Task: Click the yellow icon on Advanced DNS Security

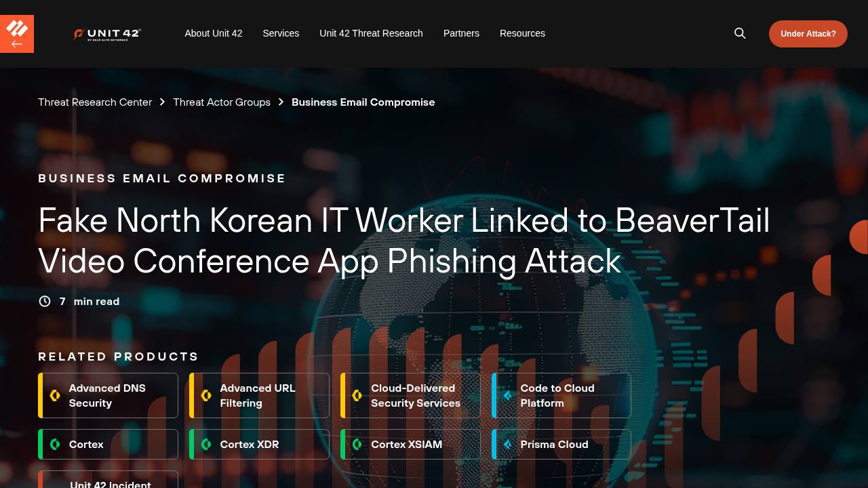Action: pyautogui.click(x=55, y=395)
